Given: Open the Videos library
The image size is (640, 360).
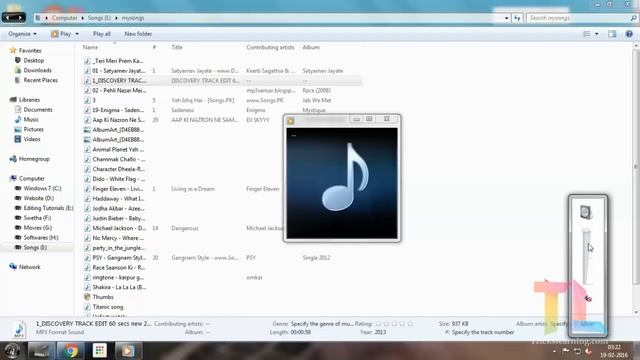Looking at the screenshot, I should click(32, 139).
